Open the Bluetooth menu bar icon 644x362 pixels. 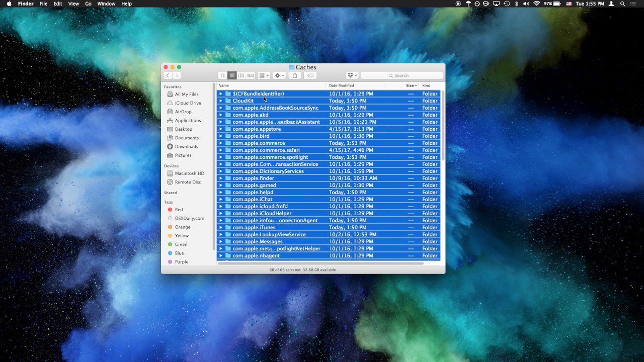pyautogui.click(x=516, y=4)
